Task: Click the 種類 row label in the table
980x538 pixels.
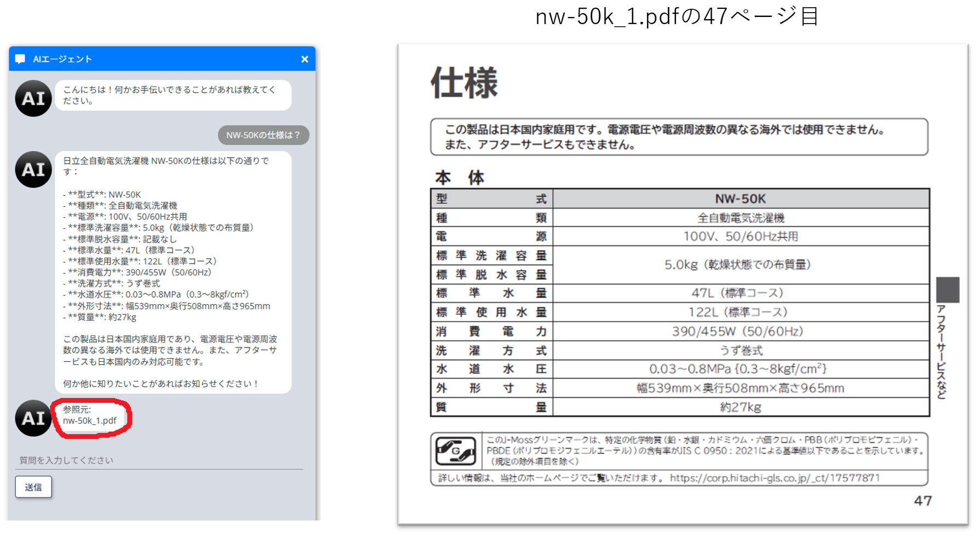Action: click(491, 218)
